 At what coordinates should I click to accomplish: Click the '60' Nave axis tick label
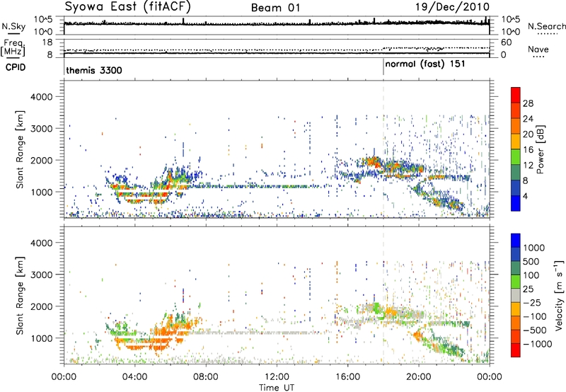pyautogui.click(x=506, y=42)
